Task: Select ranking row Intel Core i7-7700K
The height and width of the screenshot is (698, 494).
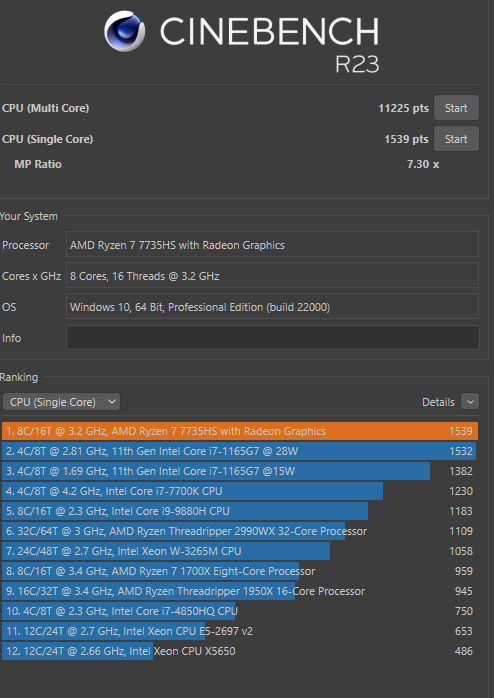Action: click(240, 491)
